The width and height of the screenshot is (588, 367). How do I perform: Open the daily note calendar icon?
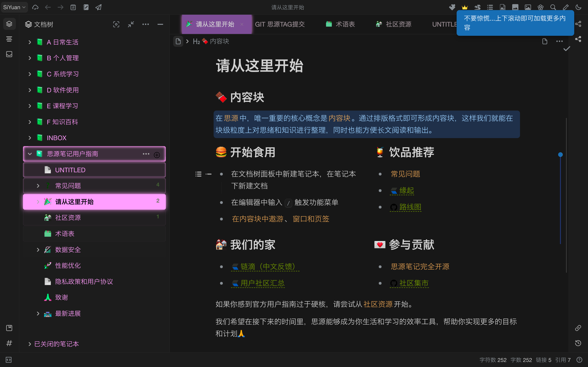coord(73,7)
